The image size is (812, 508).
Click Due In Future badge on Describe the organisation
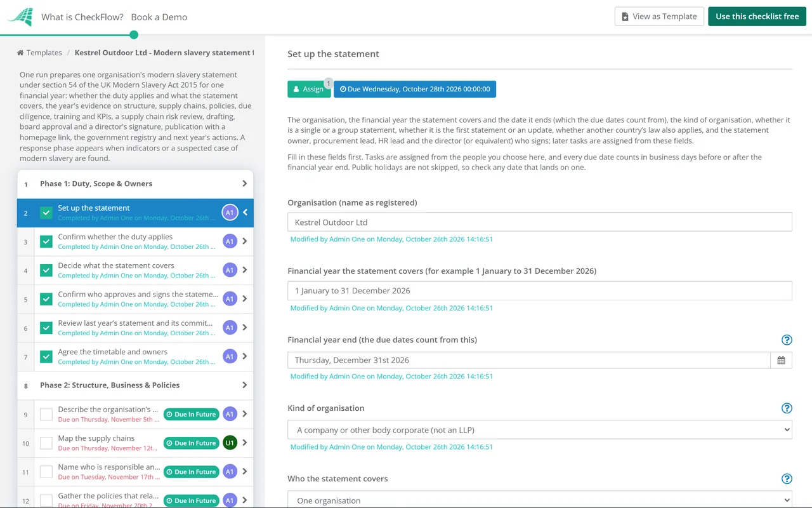[x=191, y=414]
